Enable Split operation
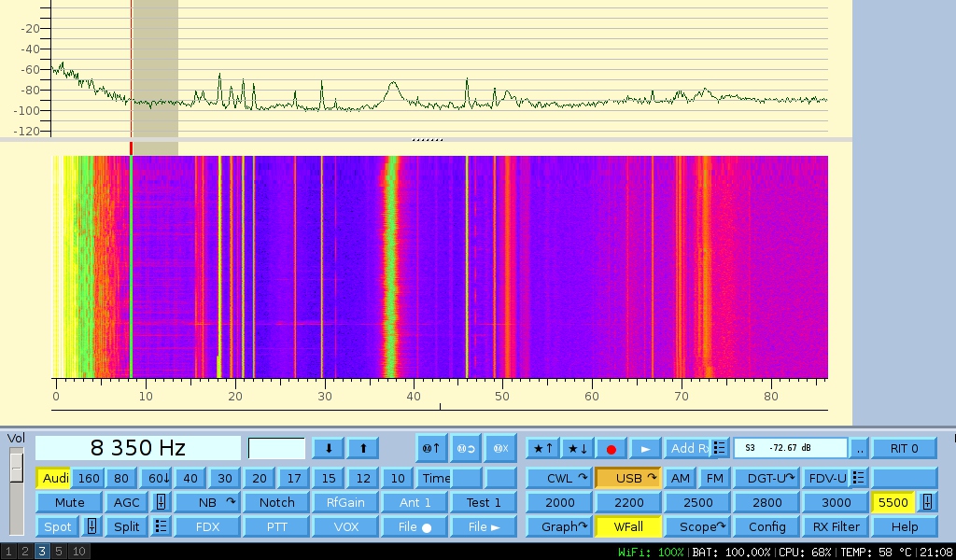Image resolution: width=956 pixels, height=560 pixels. (x=127, y=526)
